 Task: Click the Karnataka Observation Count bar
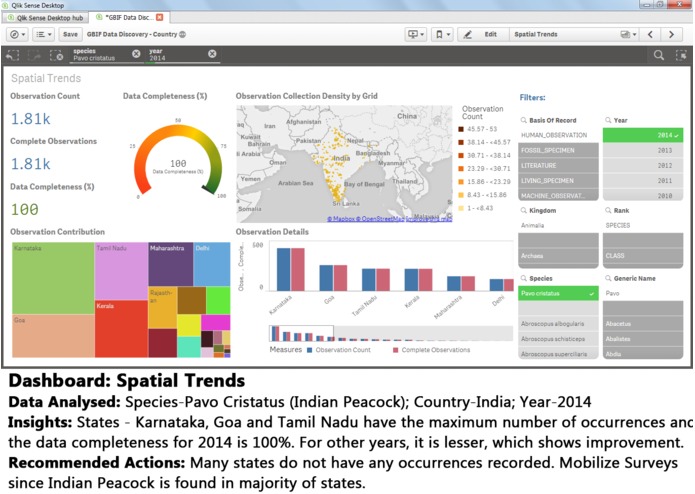click(x=284, y=269)
